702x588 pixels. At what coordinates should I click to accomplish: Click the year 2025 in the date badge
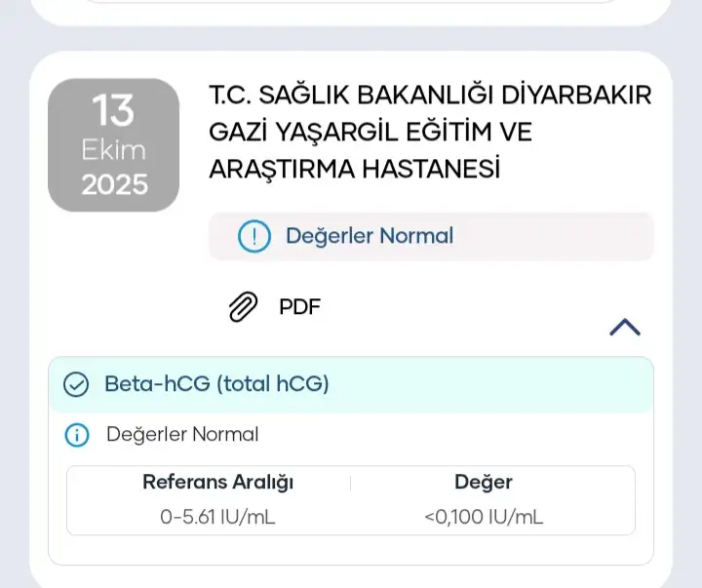tap(113, 184)
